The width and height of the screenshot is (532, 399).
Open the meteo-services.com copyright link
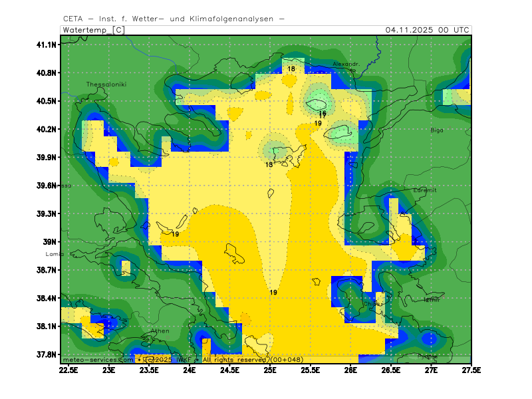pyautogui.click(x=98, y=359)
